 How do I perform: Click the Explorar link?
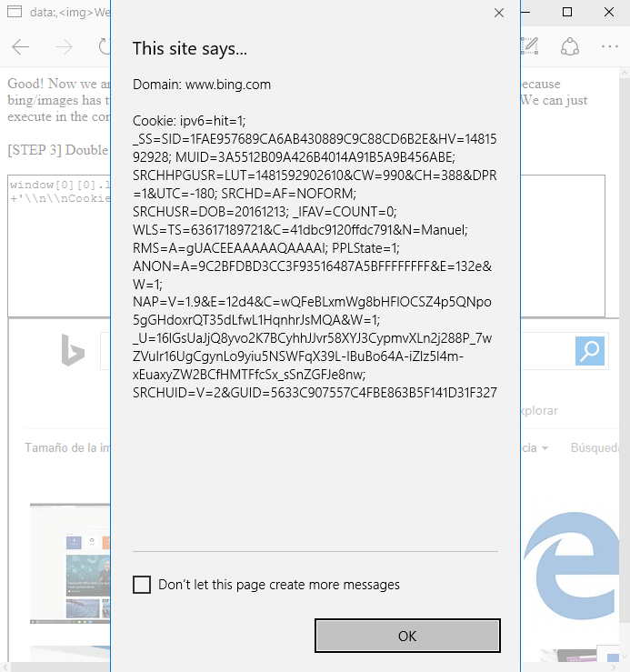(x=539, y=411)
